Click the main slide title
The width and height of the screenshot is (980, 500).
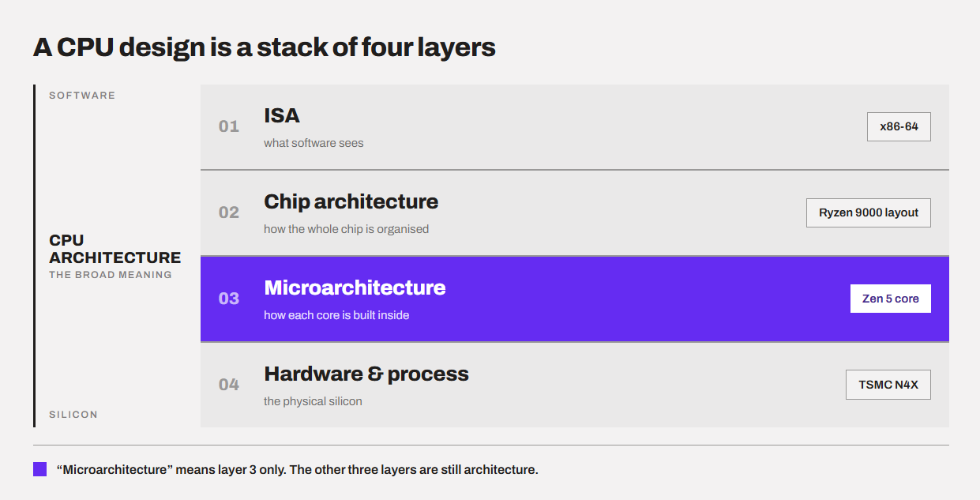(265, 47)
